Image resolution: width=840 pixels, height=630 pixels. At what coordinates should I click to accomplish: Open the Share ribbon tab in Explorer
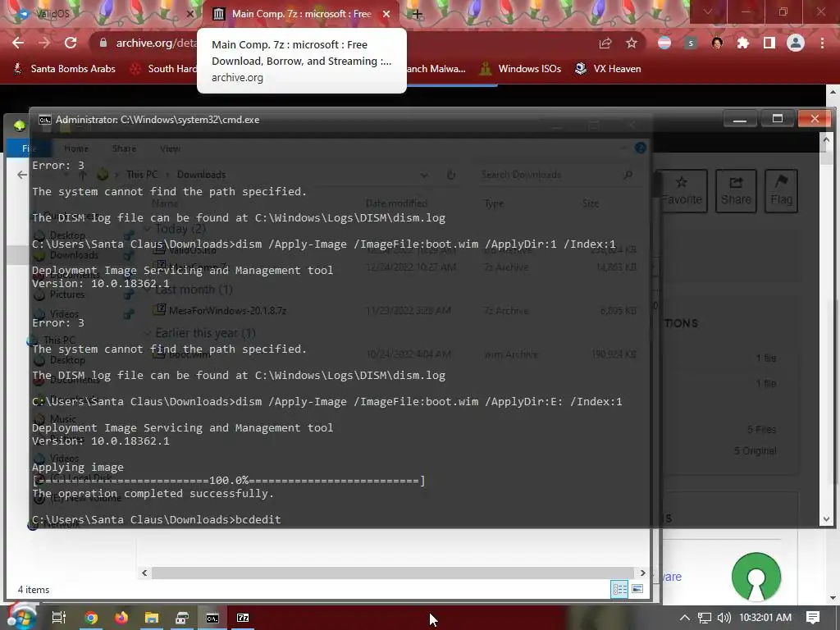click(x=124, y=148)
